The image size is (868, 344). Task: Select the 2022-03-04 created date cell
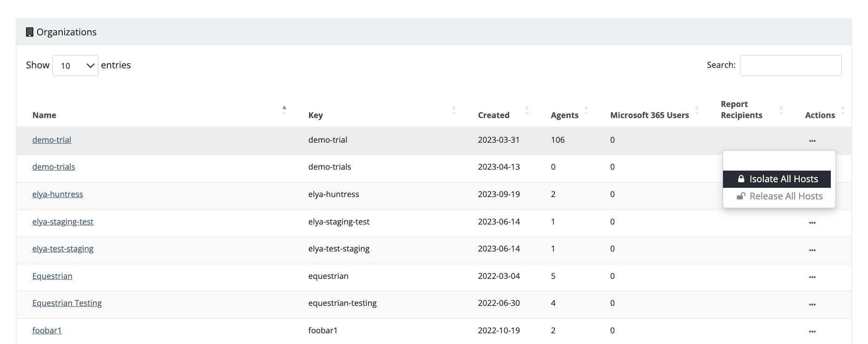click(x=499, y=276)
